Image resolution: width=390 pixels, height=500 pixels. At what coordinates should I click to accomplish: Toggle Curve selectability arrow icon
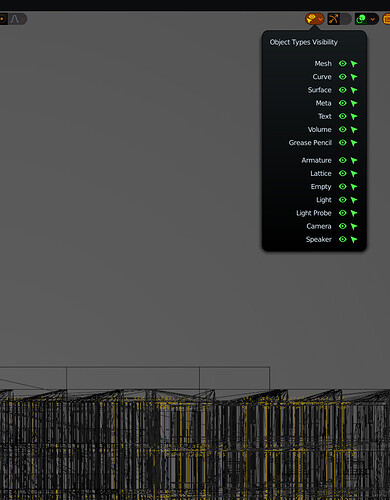pyautogui.click(x=354, y=77)
